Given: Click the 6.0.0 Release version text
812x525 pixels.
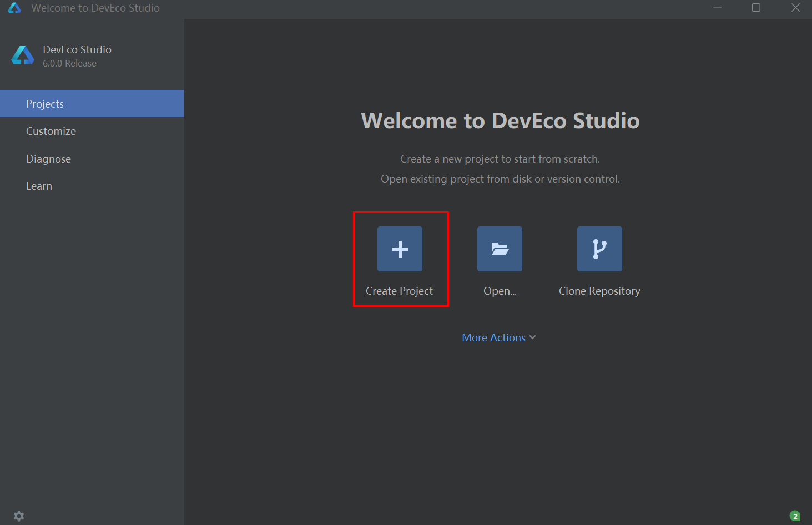Looking at the screenshot, I should (x=69, y=63).
